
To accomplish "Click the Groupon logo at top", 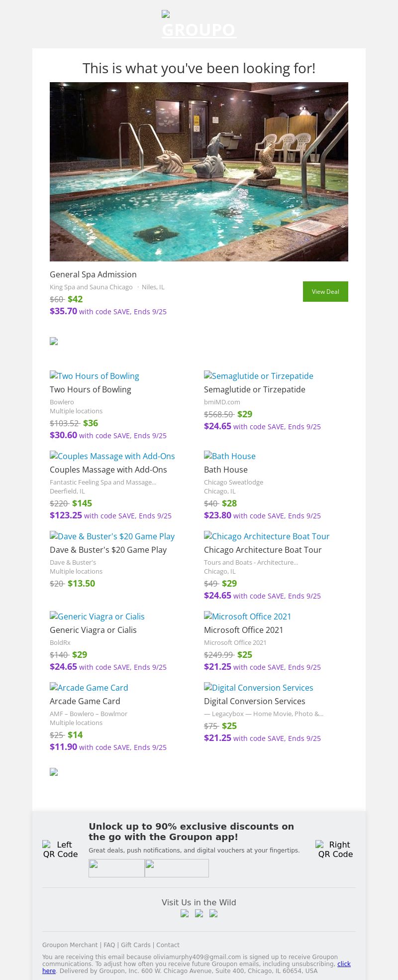I will click(x=199, y=25).
